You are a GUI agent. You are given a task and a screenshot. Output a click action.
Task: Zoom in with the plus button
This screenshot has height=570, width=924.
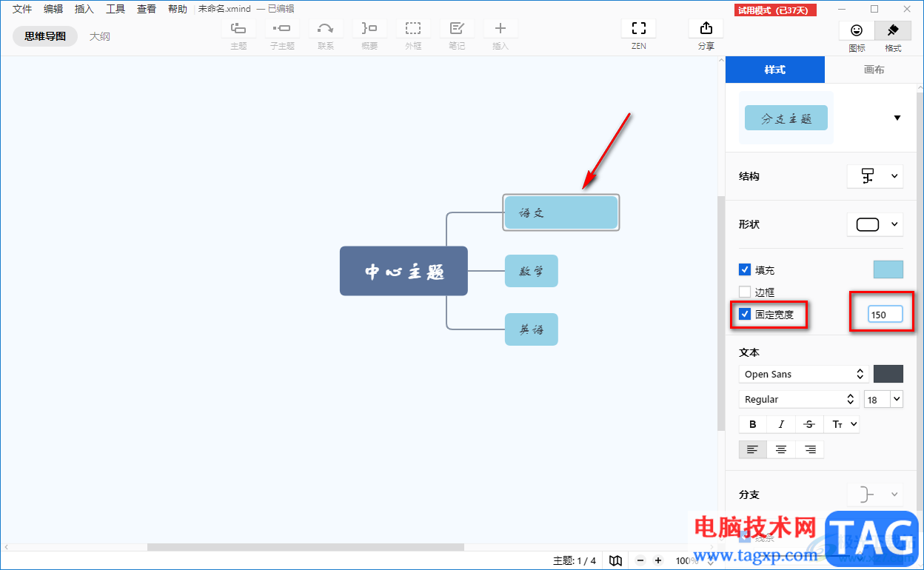pyautogui.click(x=658, y=560)
